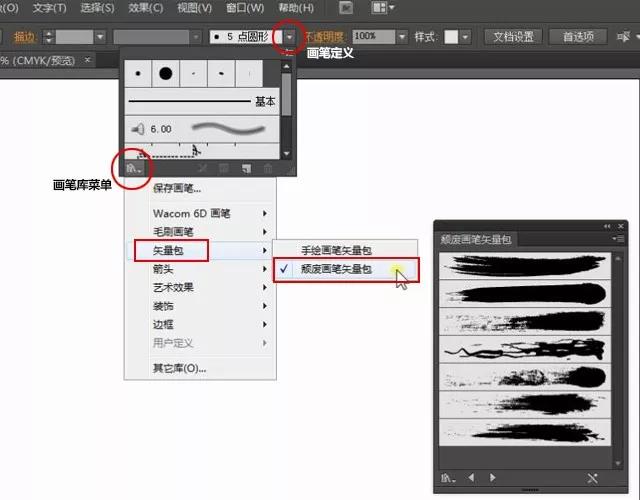Expand the Wacom 6D 画笔 submenu
Image resolution: width=640 pixels, height=500 pixels.
click(x=265, y=213)
